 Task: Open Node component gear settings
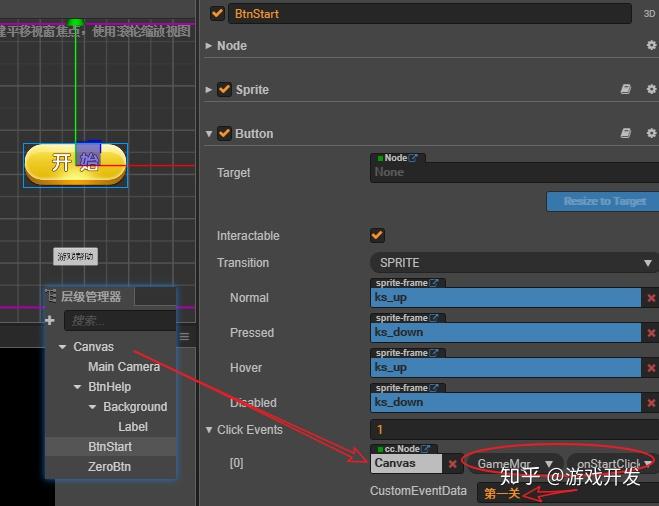click(x=651, y=45)
